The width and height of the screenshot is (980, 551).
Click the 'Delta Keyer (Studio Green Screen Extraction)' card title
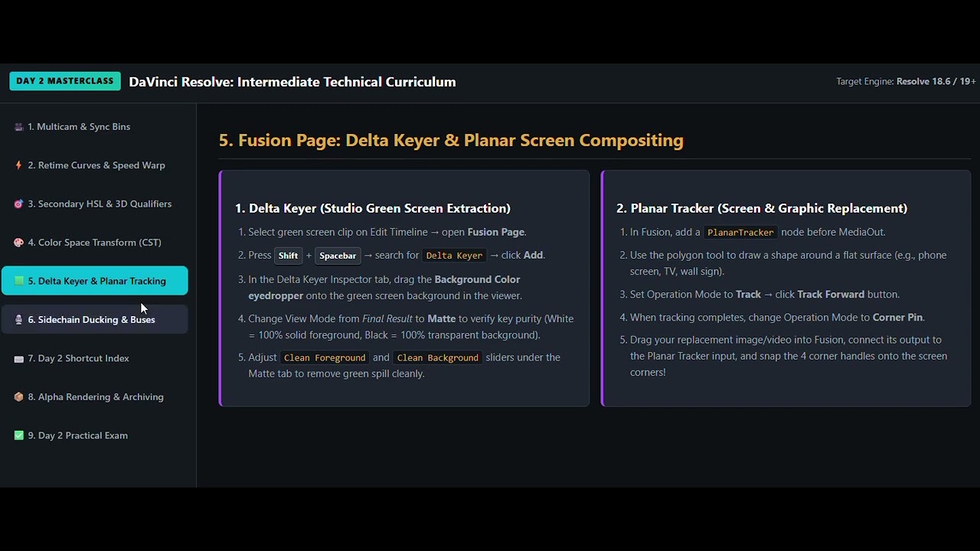tap(373, 208)
